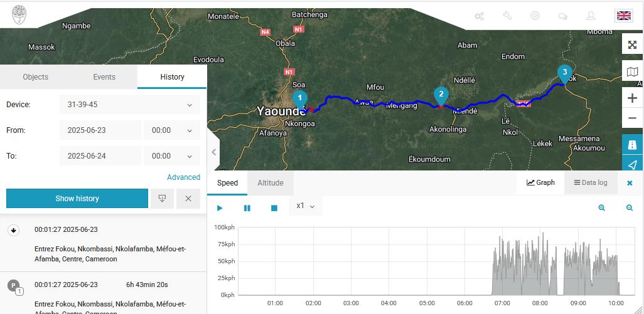Click the Show history button
This screenshot has width=644, height=314.
[77, 199]
